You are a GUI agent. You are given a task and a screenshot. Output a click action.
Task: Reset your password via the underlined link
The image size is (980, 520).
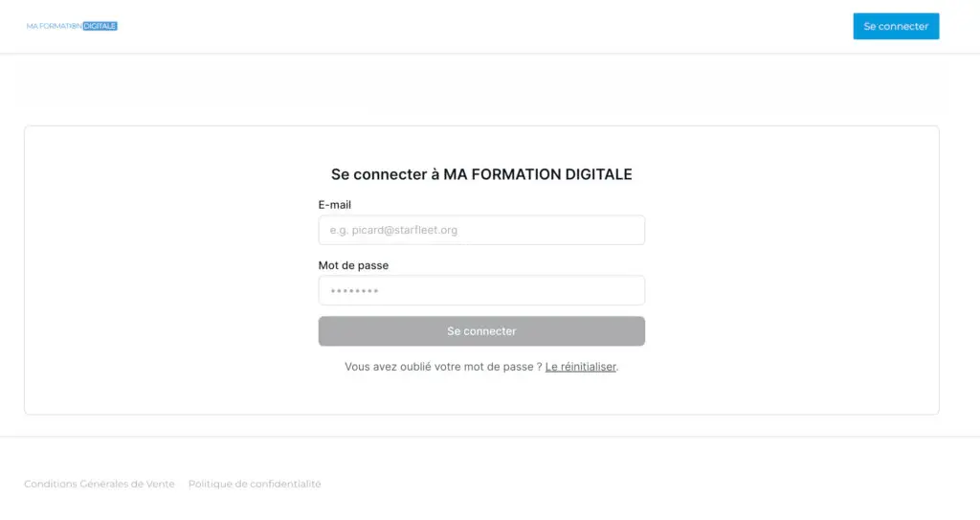coord(580,367)
